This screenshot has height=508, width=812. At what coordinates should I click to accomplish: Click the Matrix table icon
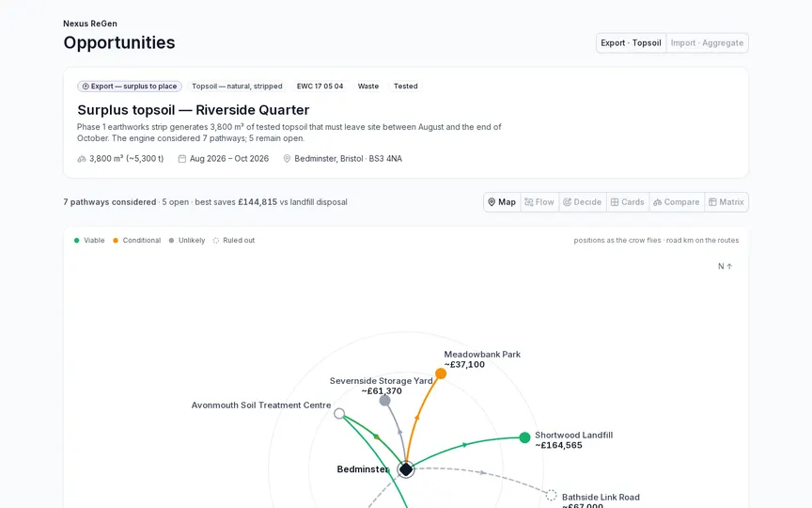click(712, 202)
